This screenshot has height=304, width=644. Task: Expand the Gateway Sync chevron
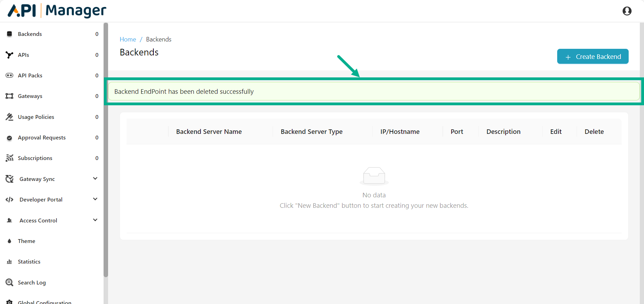click(95, 178)
